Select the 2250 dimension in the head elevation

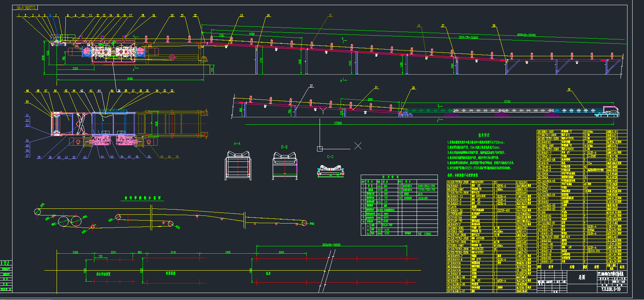pyautogui.click(x=75, y=68)
